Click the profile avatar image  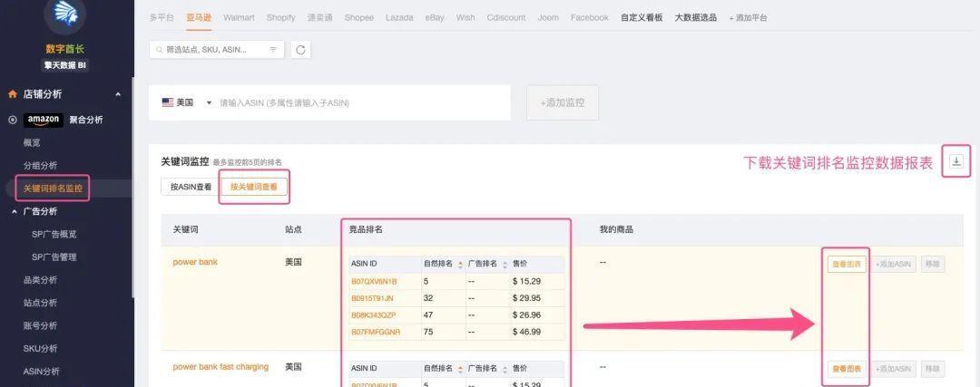64,17
